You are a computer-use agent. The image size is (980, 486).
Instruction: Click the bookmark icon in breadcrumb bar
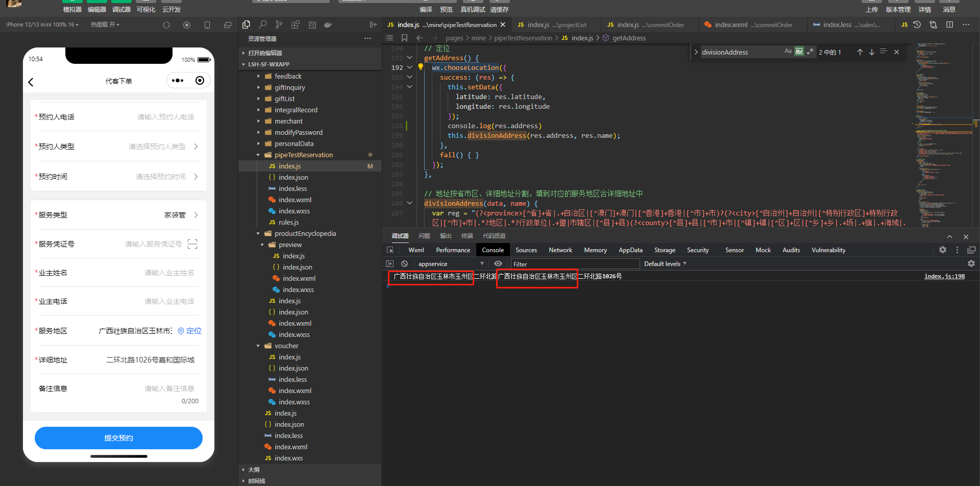[x=404, y=38]
